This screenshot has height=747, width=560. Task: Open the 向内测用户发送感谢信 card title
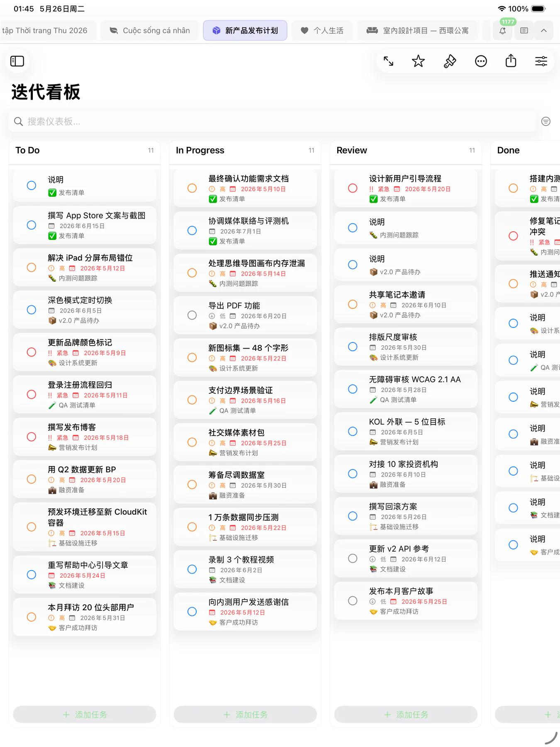pyautogui.click(x=248, y=602)
